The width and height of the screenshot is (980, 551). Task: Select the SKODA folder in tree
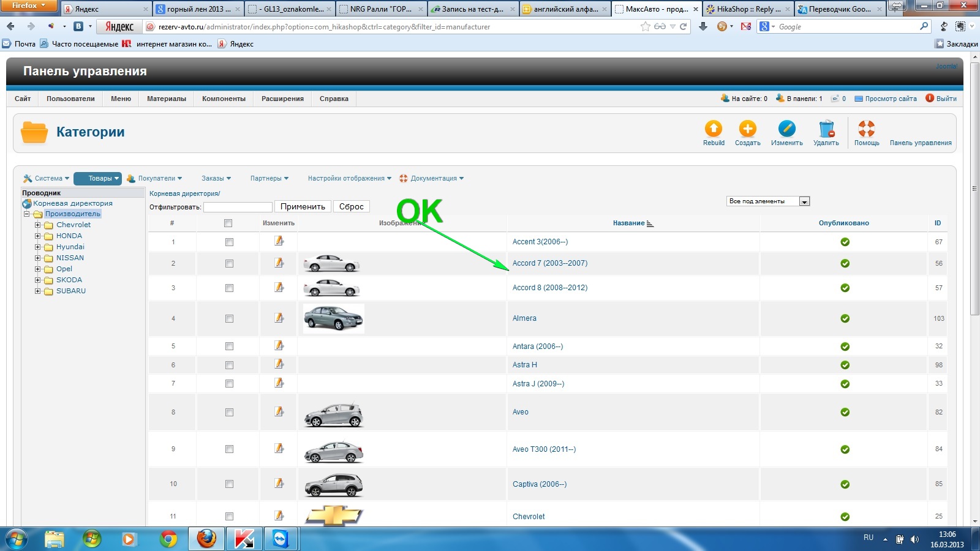[x=69, y=280]
